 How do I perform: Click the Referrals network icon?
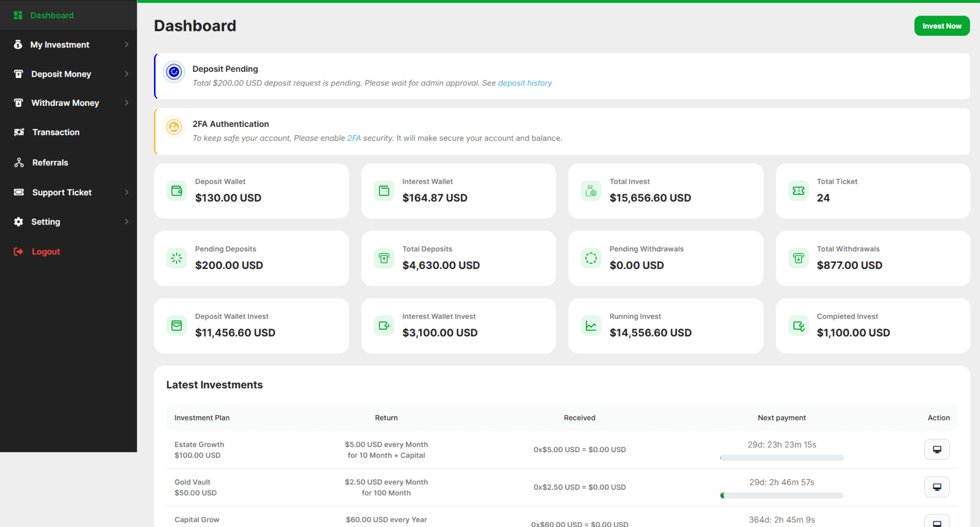pyautogui.click(x=18, y=162)
